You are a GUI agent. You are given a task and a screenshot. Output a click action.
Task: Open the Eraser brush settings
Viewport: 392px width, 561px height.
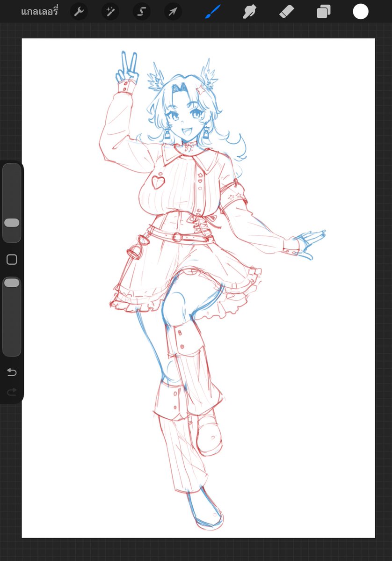[287, 12]
